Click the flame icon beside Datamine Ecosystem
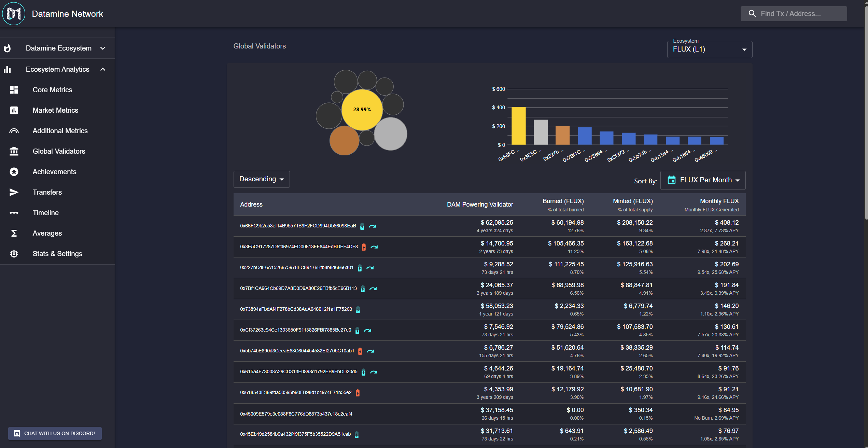868x448 pixels. [x=7, y=48]
